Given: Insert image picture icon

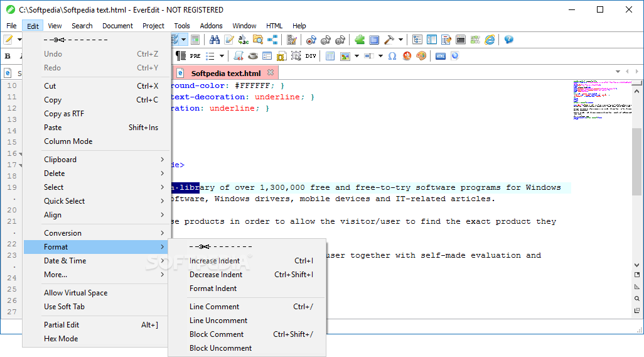Looking at the screenshot, I should coord(345,56).
